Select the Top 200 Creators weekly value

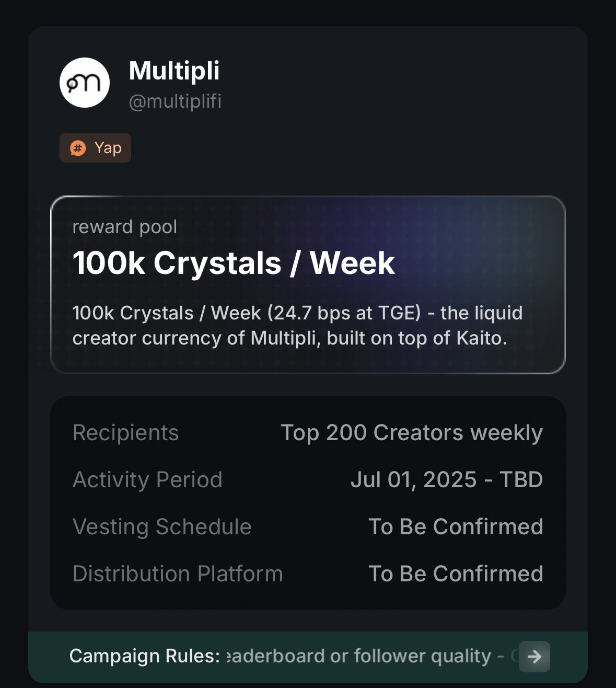(x=412, y=433)
